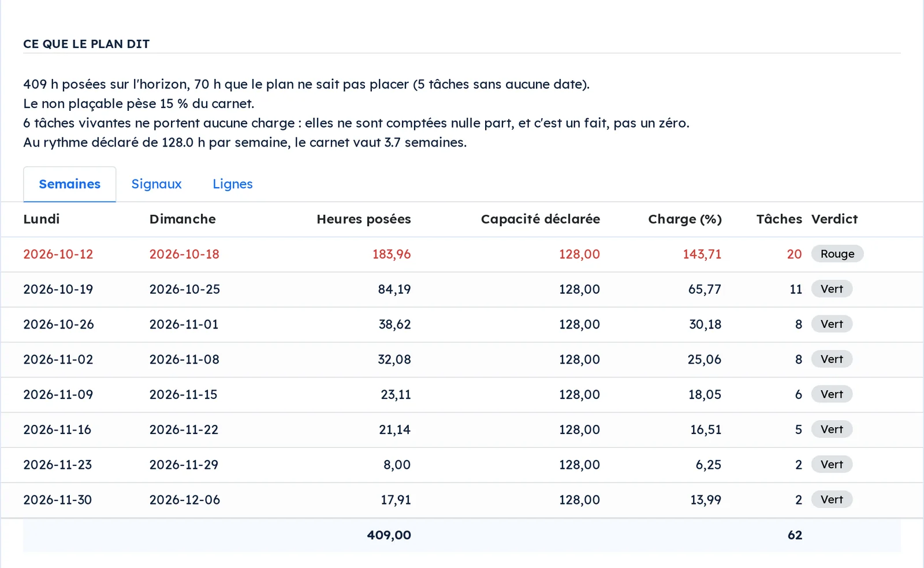Select the Semaines tab
The height and width of the screenshot is (568, 924).
69,184
